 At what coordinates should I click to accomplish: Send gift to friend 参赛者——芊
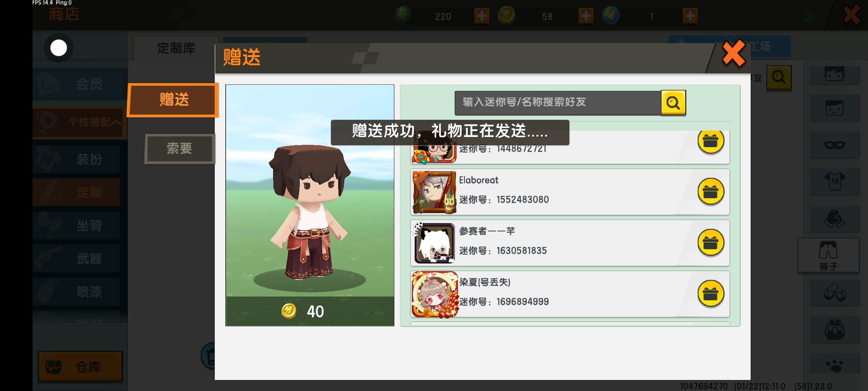(710, 243)
